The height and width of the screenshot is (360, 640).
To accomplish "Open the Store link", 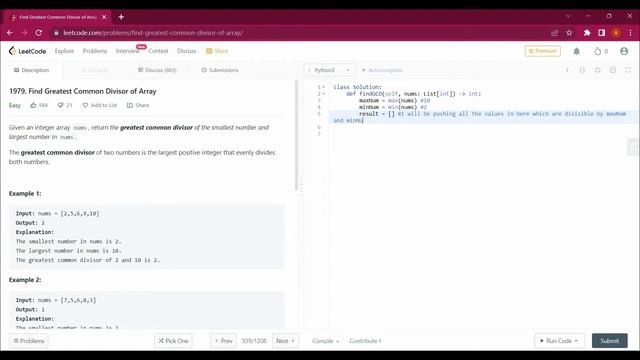I will (217, 51).
